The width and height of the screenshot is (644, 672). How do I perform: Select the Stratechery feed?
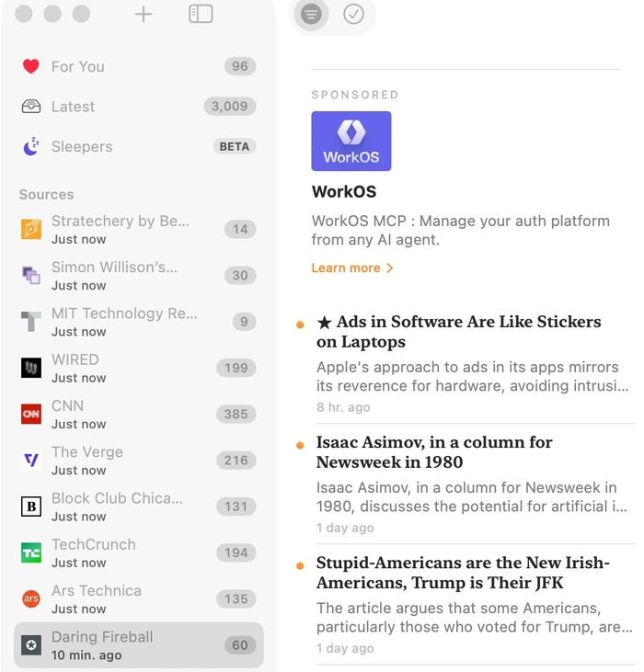pos(139,229)
